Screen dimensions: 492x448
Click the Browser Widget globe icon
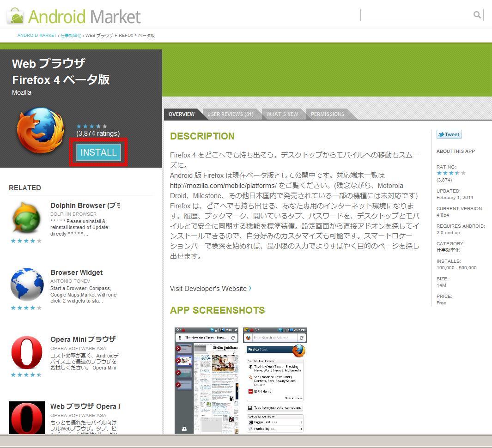pyautogui.click(x=27, y=284)
